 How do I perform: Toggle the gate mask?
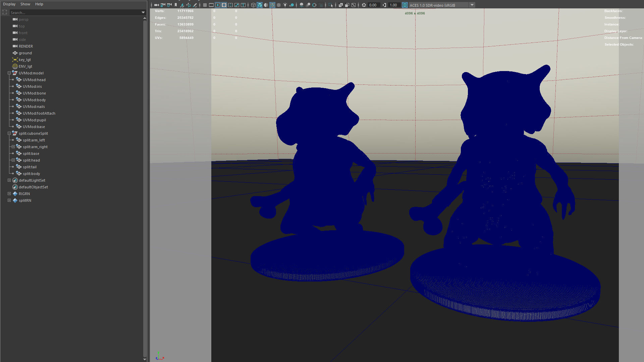pyautogui.click(x=224, y=5)
